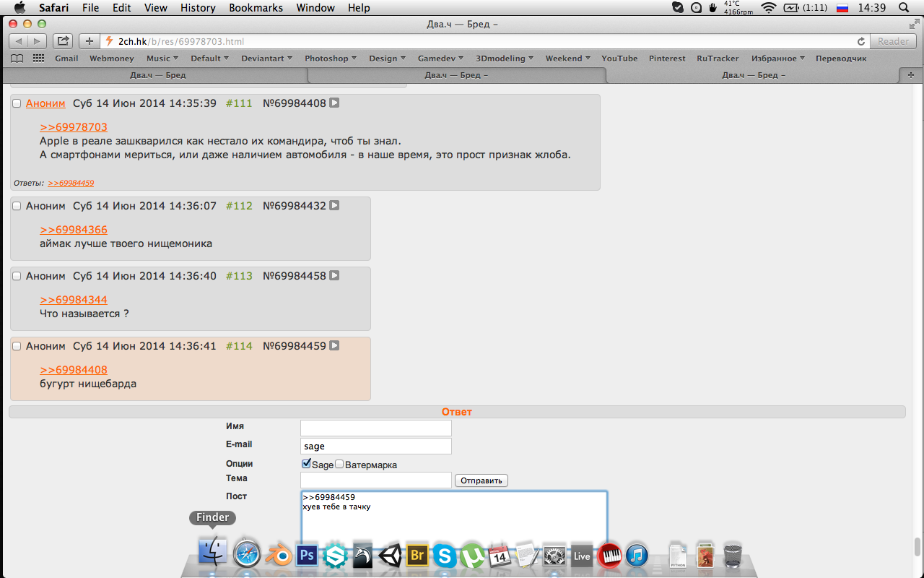This screenshot has height=578, width=924.
Task: Launch iTunes from the Dock
Action: click(x=637, y=555)
